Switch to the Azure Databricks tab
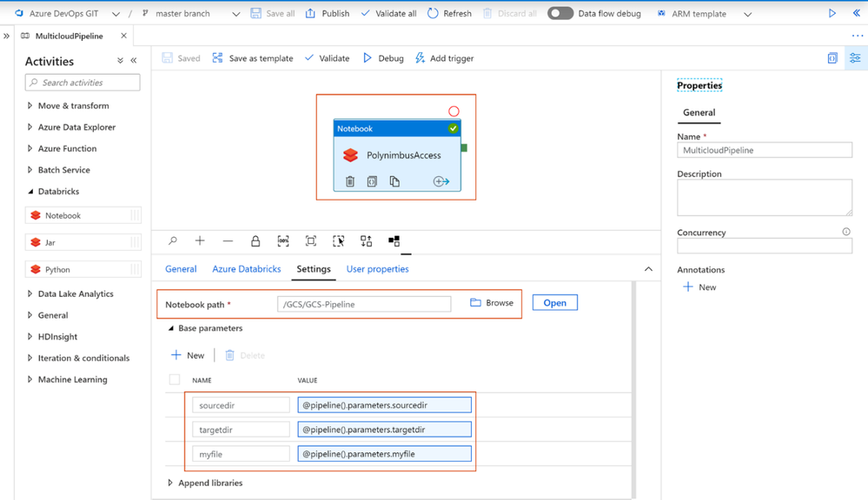Image resolution: width=868 pixels, height=500 pixels. (247, 269)
